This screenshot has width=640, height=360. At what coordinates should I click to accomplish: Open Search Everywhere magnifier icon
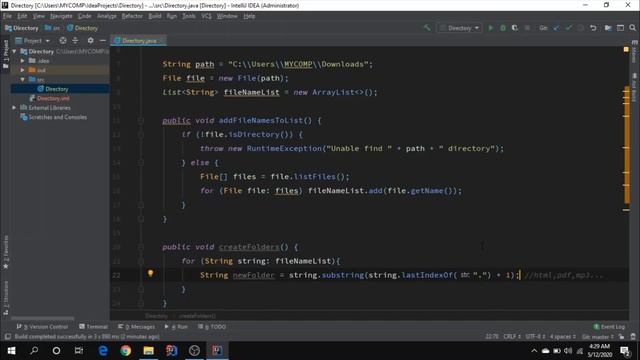coord(632,28)
